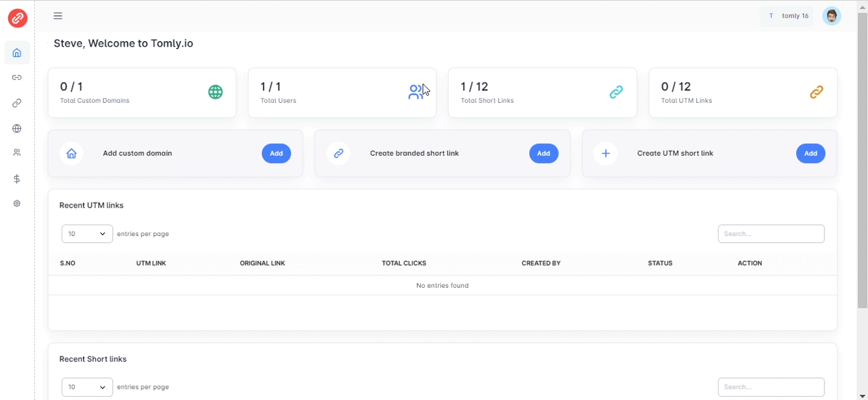Click Add button for custom domain
This screenshot has width=868, height=400.
click(276, 153)
